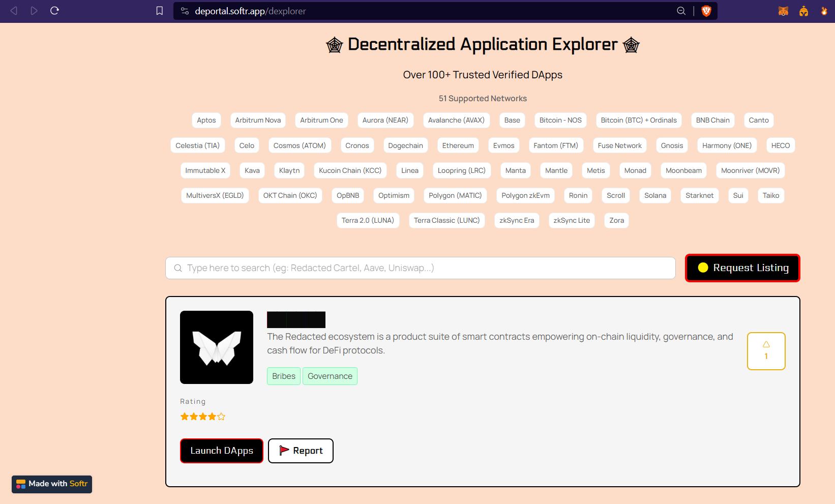Image resolution: width=835 pixels, height=504 pixels.
Task: Filter by Aptos network
Action: [206, 120]
